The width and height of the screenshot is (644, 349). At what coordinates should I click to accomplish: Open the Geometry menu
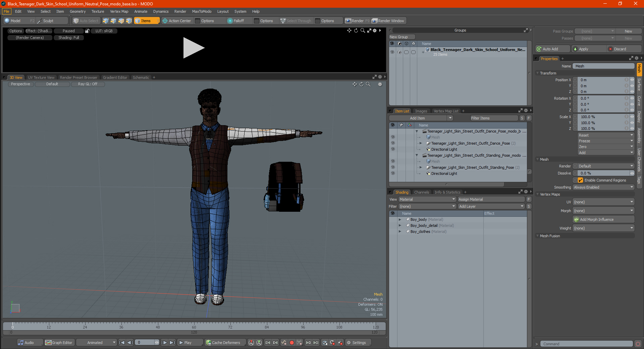coord(77,11)
